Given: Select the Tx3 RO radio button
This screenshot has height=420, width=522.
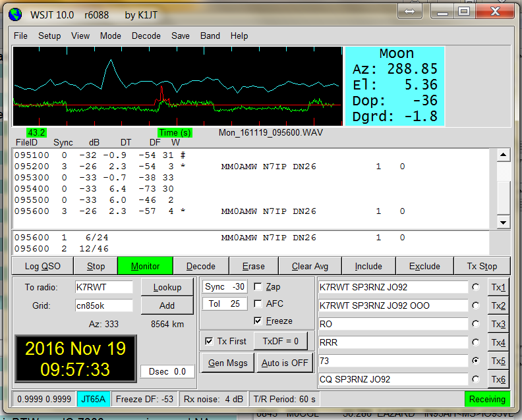Looking at the screenshot, I should click(x=476, y=324).
